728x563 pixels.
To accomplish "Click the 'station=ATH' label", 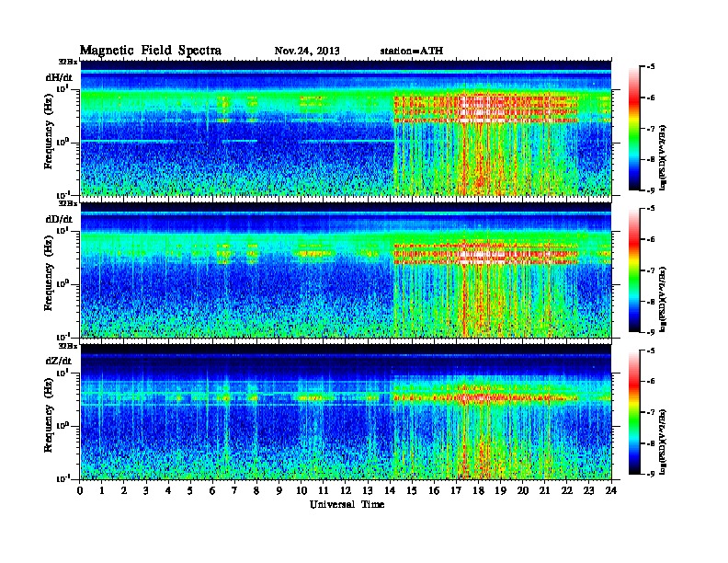I will [x=412, y=52].
